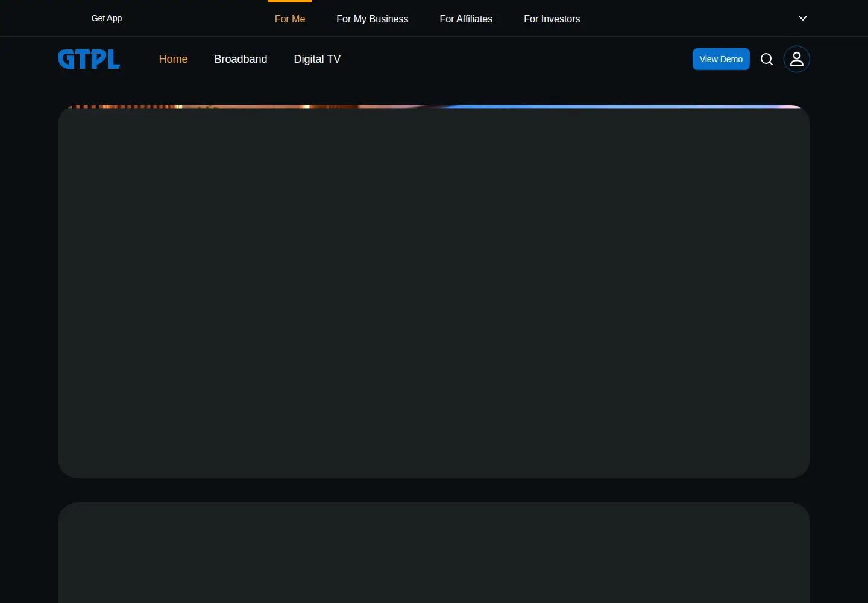Open the search magnifier icon
The width and height of the screenshot is (868, 603).
pos(767,59)
